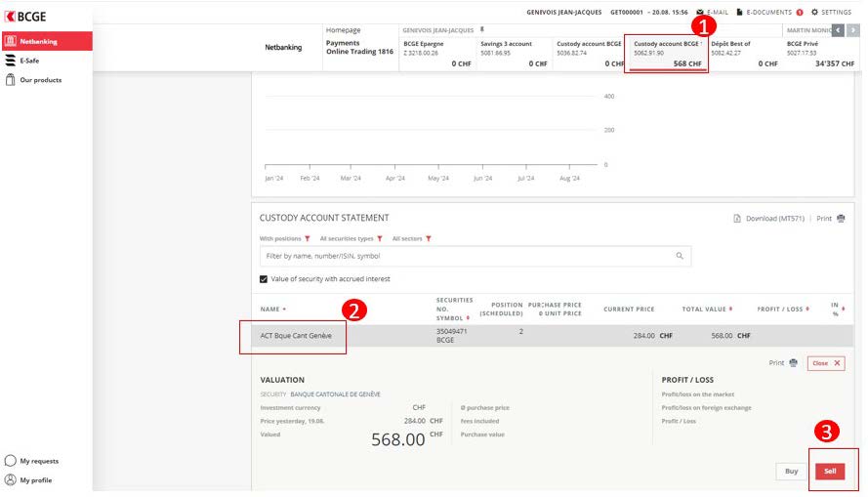Click the Buy button
The height and width of the screenshot is (497, 868).
pos(792,471)
